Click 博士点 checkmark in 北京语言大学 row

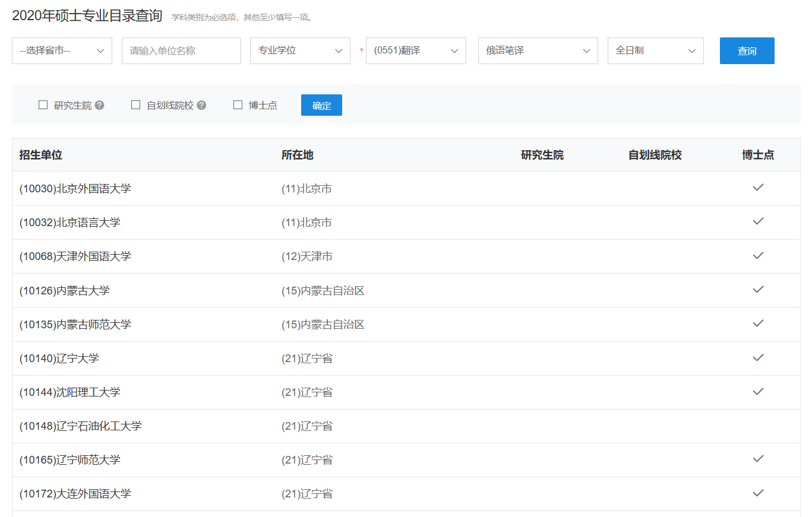click(758, 221)
